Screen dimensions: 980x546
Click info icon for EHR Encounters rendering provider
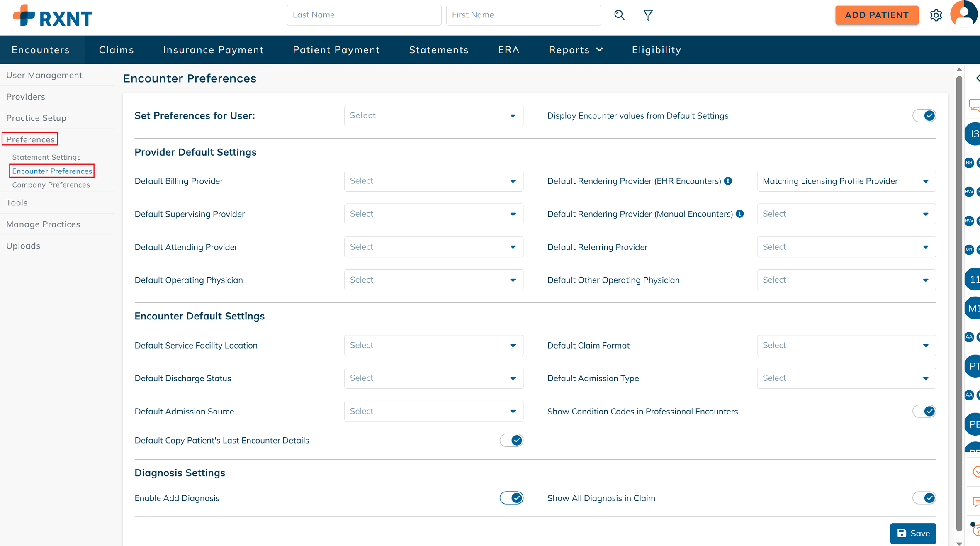728,181
